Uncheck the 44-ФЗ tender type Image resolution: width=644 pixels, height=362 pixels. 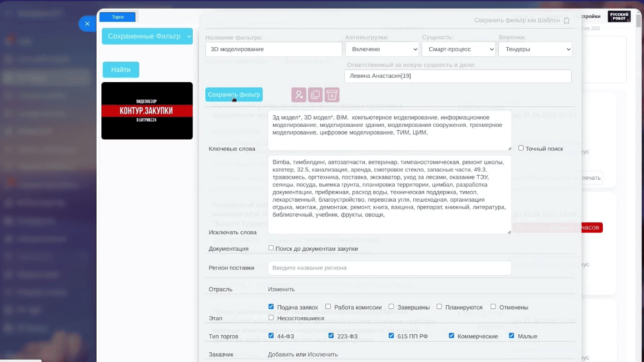click(271, 336)
